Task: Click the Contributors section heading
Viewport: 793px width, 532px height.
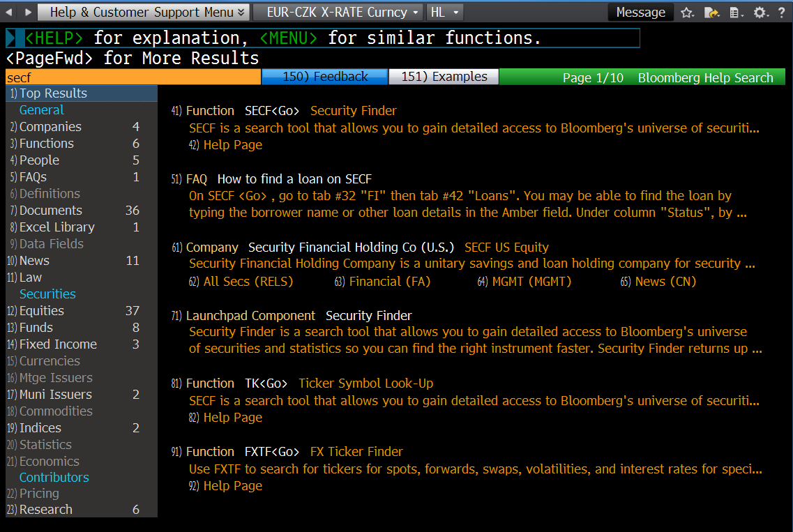Action: pos(54,478)
